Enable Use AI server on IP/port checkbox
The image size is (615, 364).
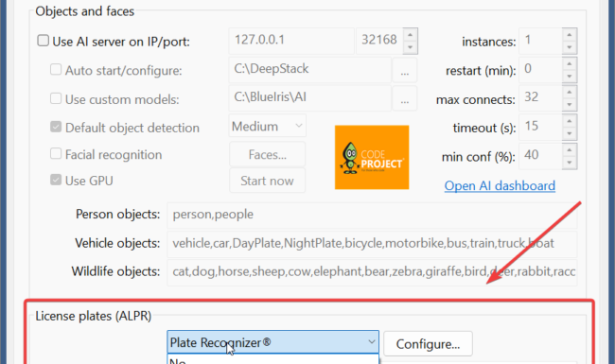click(44, 41)
